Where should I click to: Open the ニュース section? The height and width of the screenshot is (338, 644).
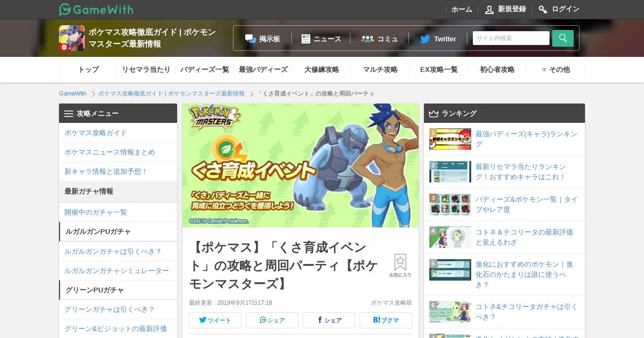321,39
